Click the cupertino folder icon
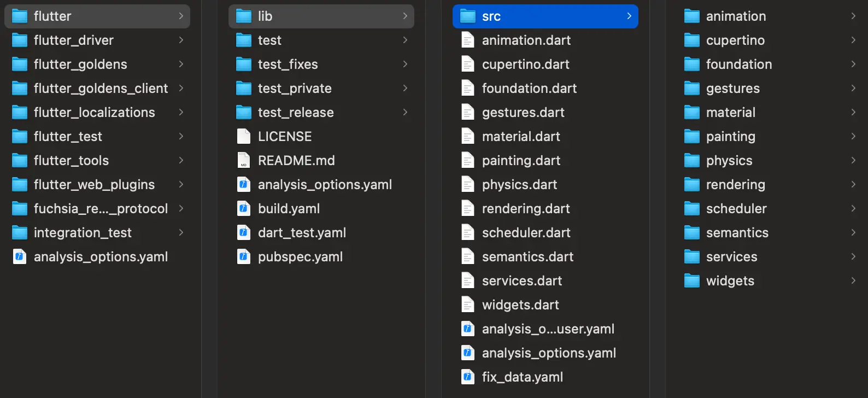Viewport: 868px width, 398px height. coord(692,40)
